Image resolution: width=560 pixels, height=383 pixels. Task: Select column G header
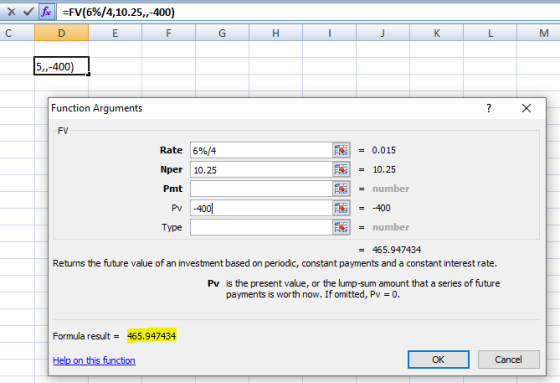pos(222,33)
